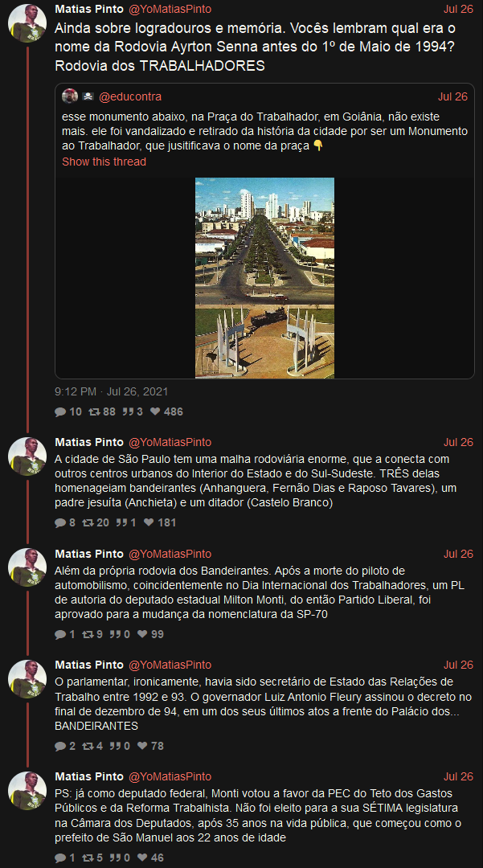The image size is (483, 868).
Task: Click the retweet icon with 88 count
Action: [94, 411]
